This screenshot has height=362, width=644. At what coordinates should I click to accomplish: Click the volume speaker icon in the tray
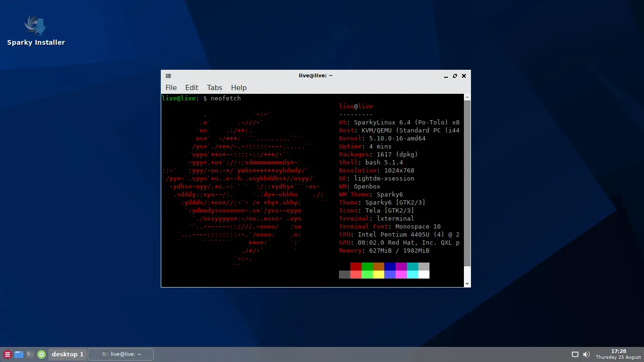(x=586, y=354)
